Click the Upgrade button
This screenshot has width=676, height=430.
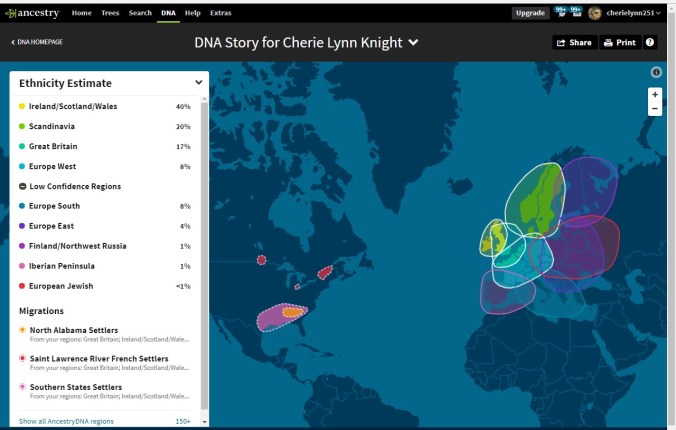click(x=530, y=13)
